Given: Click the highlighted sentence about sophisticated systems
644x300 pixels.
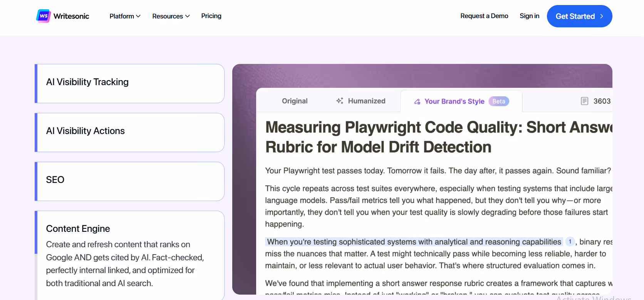Looking at the screenshot, I should click(414, 242).
